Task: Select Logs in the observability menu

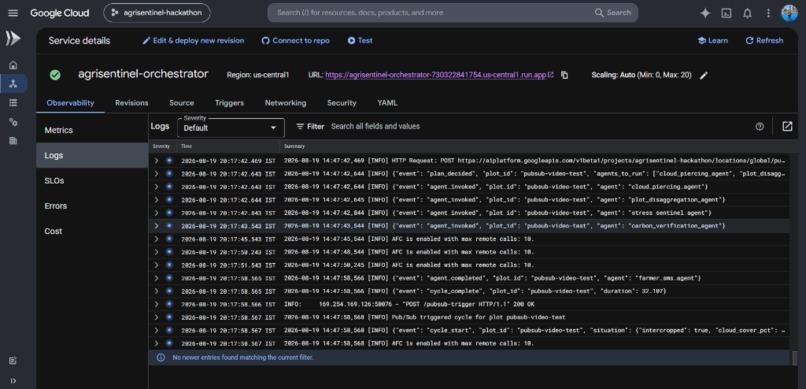Action: coord(92,155)
